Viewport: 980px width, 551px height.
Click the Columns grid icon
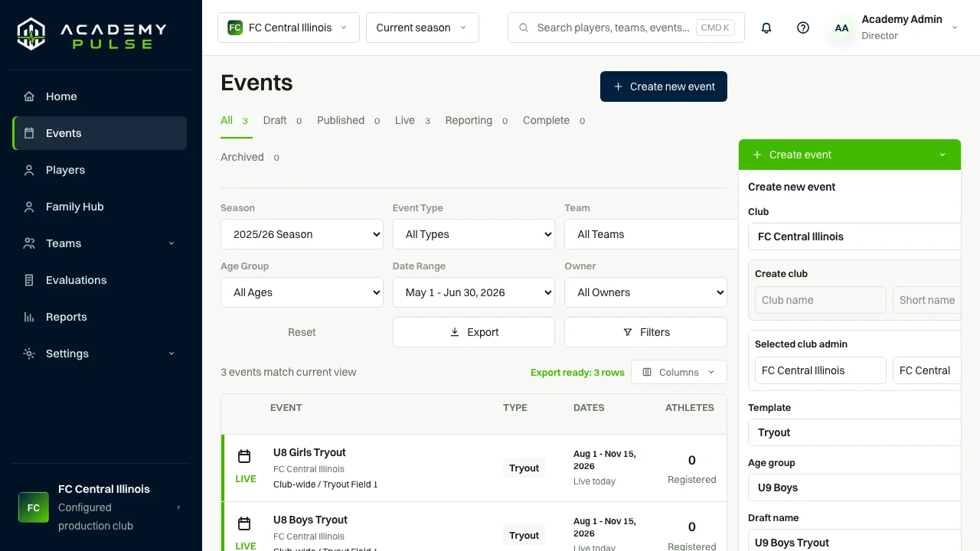tap(647, 372)
